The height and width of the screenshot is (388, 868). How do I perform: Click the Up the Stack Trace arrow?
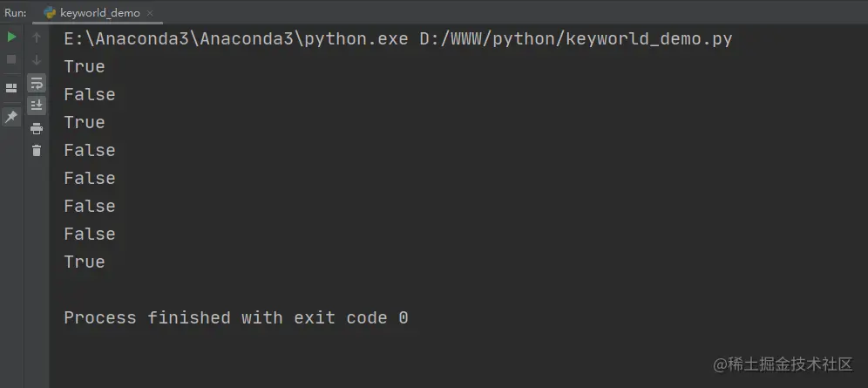37,37
